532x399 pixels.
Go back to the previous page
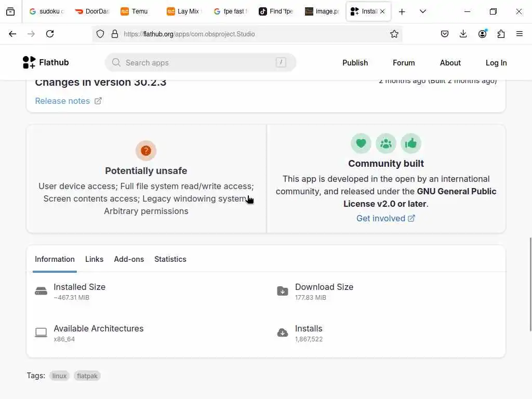[12, 34]
